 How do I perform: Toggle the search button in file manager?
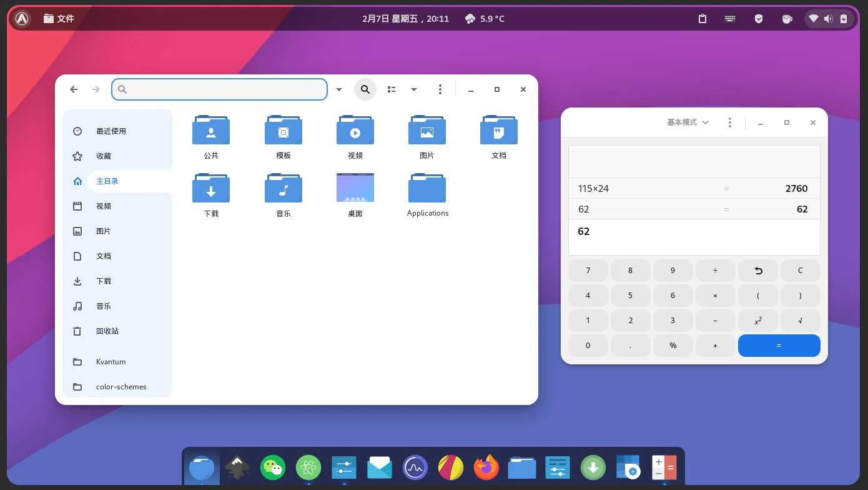coord(365,89)
